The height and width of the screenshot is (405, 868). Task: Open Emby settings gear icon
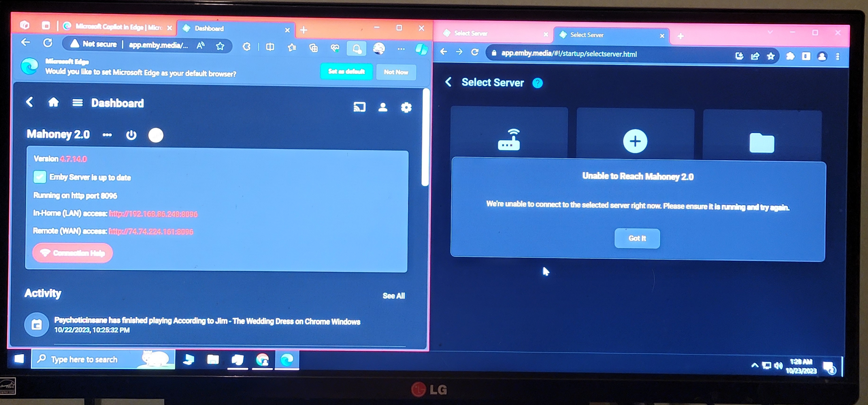406,108
